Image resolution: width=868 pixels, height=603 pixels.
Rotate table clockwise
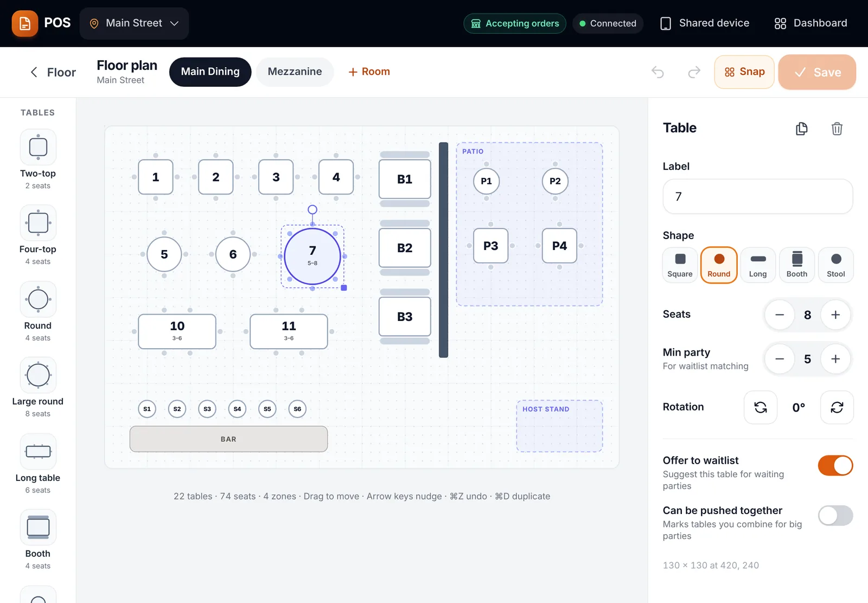click(837, 407)
